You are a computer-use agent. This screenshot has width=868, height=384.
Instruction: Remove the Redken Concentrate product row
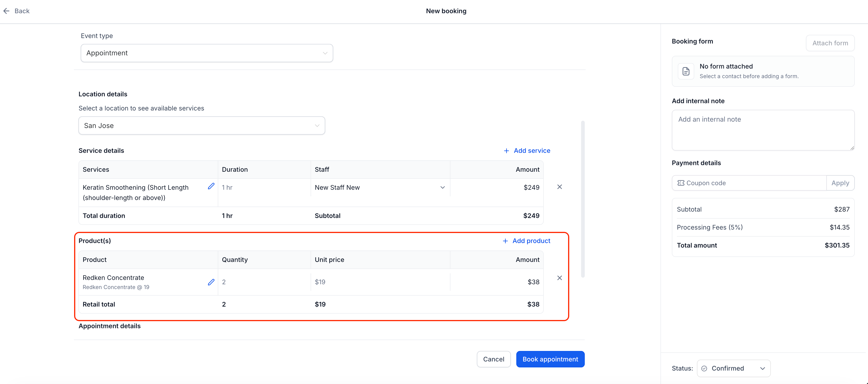click(559, 278)
